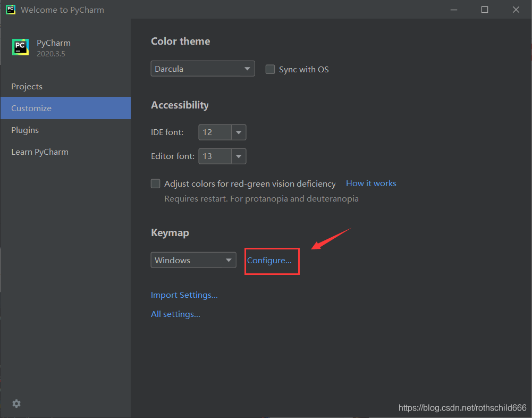This screenshot has height=418, width=532.
Task: Click the IDE font value field
Action: coord(215,132)
